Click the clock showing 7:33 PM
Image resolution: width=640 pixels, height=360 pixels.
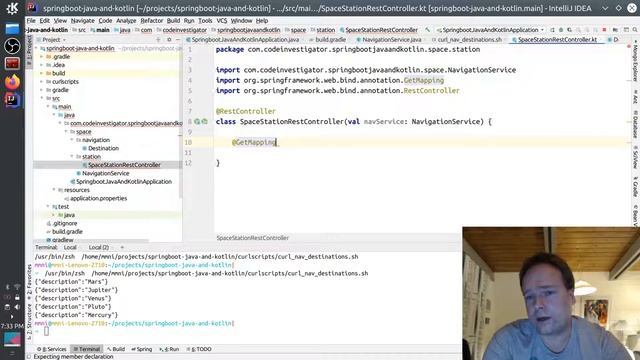pyautogui.click(x=12, y=326)
